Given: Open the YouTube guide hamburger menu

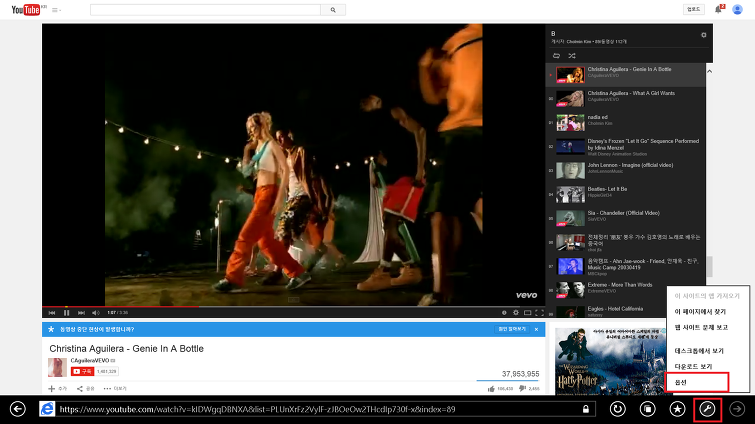Looking at the screenshot, I should tap(56, 10).
